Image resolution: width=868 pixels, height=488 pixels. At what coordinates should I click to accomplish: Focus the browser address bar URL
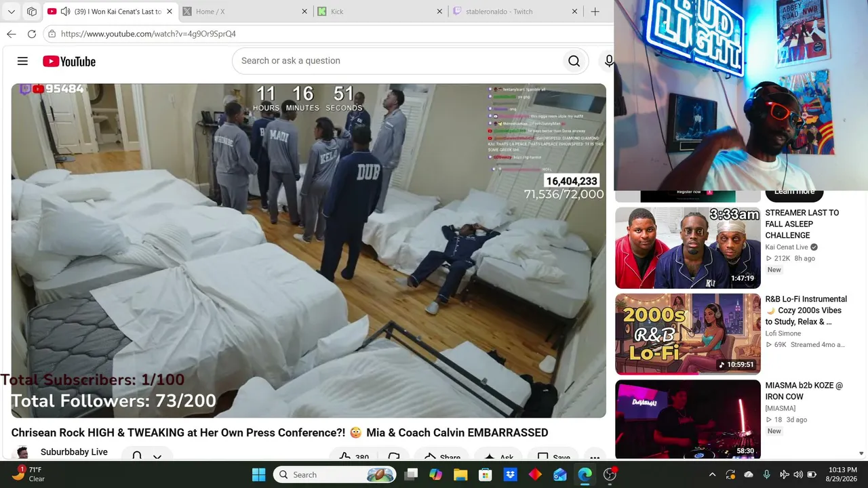coord(149,34)
